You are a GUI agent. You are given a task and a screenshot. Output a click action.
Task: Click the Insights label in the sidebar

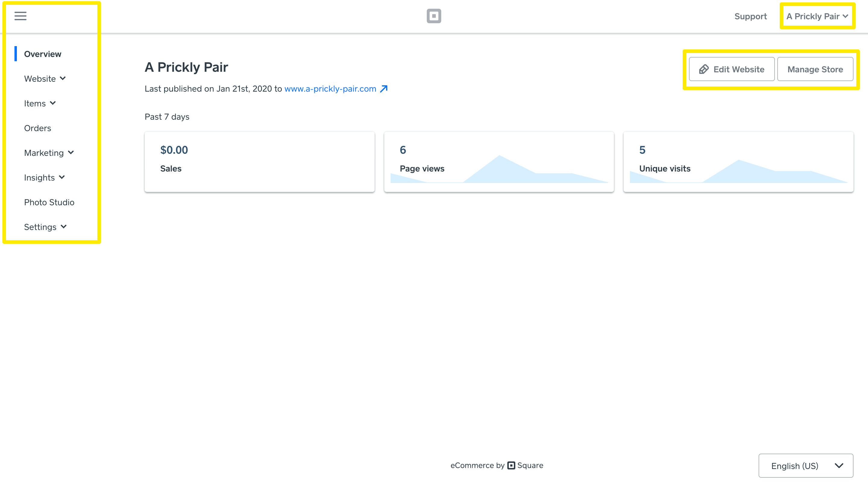pyautogui.click(x=39, y=177)
